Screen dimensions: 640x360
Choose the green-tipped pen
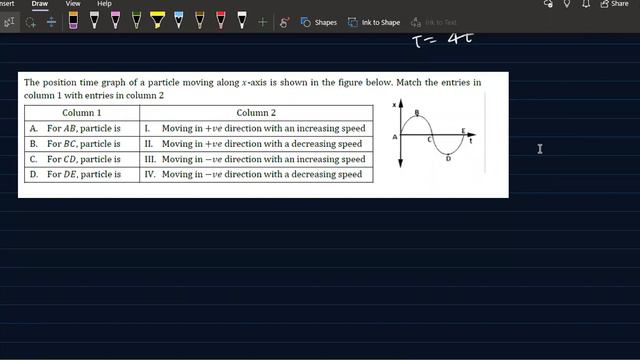click(x=137, y=20)
